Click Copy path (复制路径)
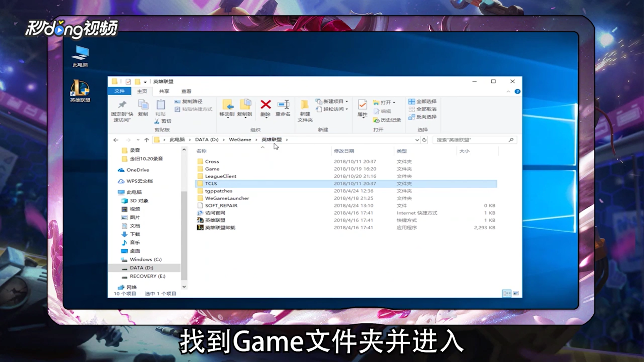The height and width of the screenshot is (362, 644). point(189,101)
